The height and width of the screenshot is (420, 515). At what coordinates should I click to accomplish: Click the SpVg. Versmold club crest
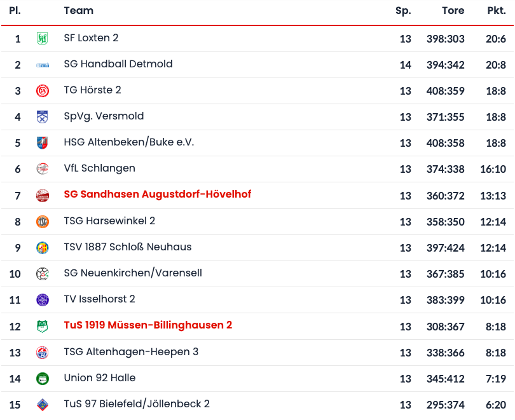click(43, 117)
